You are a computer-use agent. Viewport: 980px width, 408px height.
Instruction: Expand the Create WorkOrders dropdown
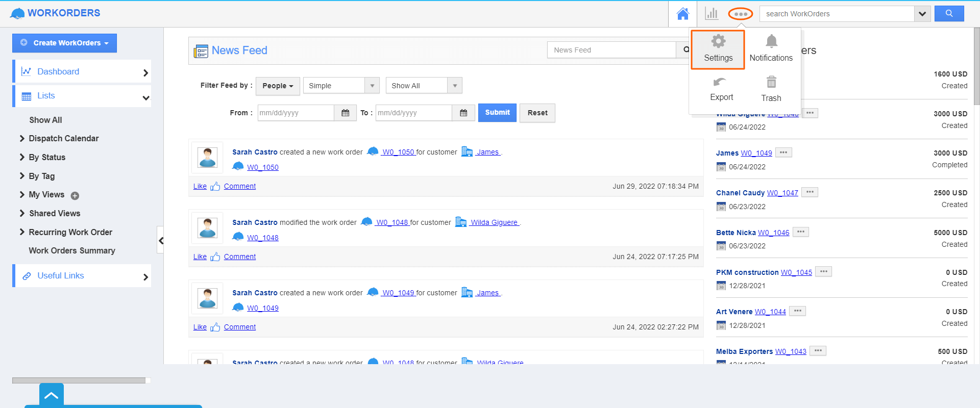[65, 43]
